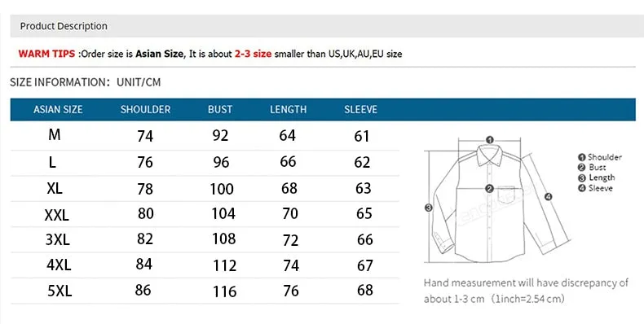Click the BUST column header

click(220, 110)
